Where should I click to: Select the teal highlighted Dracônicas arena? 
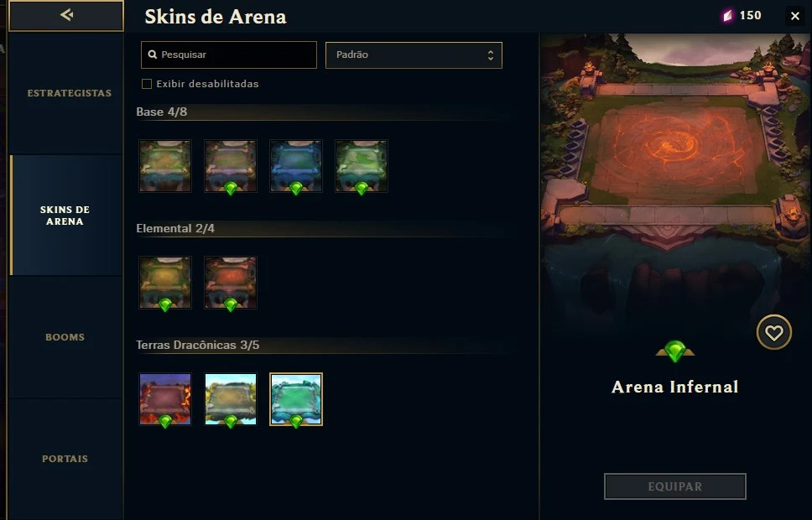[296, 399]
